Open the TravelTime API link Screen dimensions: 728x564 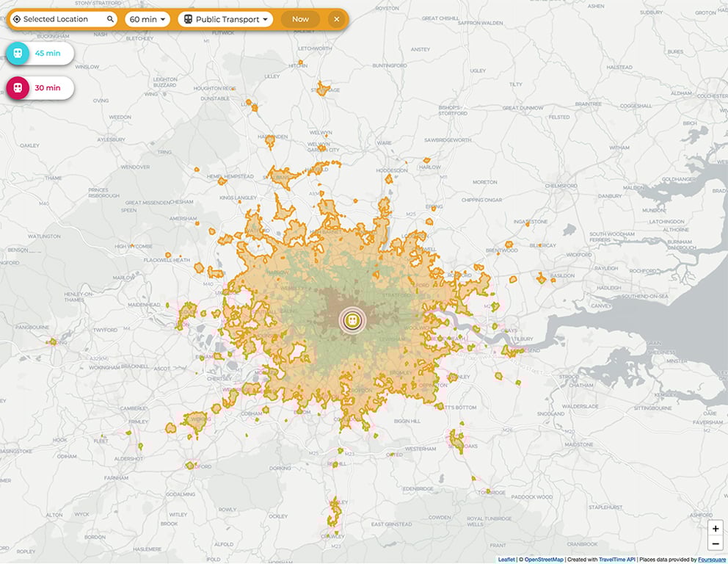pyautogui.click(x=617, y=560)
